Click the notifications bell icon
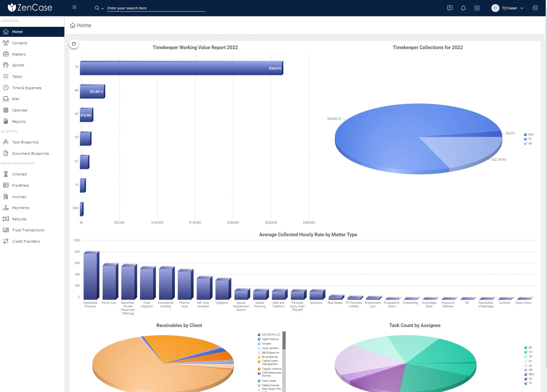Screen dimensions: 547x392 click(x=463, y=8)
